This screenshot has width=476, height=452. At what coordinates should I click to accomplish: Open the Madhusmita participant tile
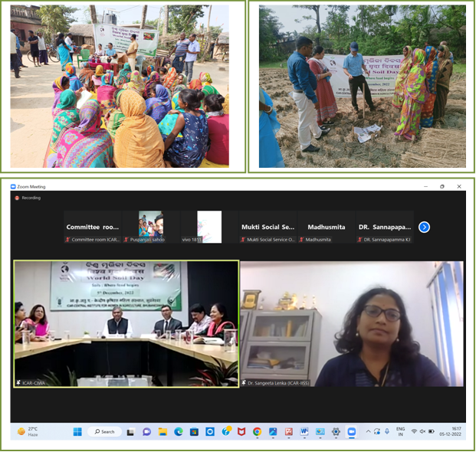[326, 228]
